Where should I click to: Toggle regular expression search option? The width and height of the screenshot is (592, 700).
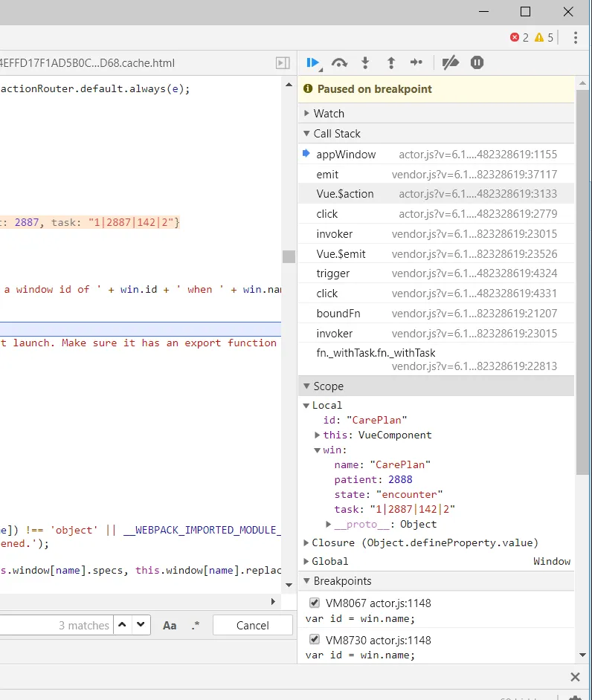[196, 626]
